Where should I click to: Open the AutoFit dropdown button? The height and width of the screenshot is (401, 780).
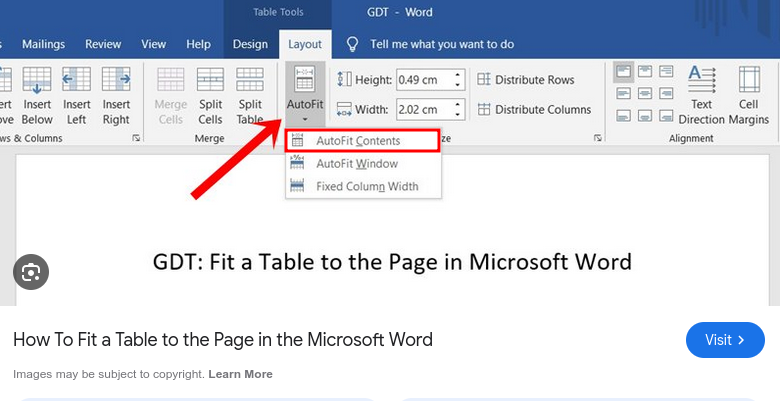pyautogui.click(x=305, y=95)
